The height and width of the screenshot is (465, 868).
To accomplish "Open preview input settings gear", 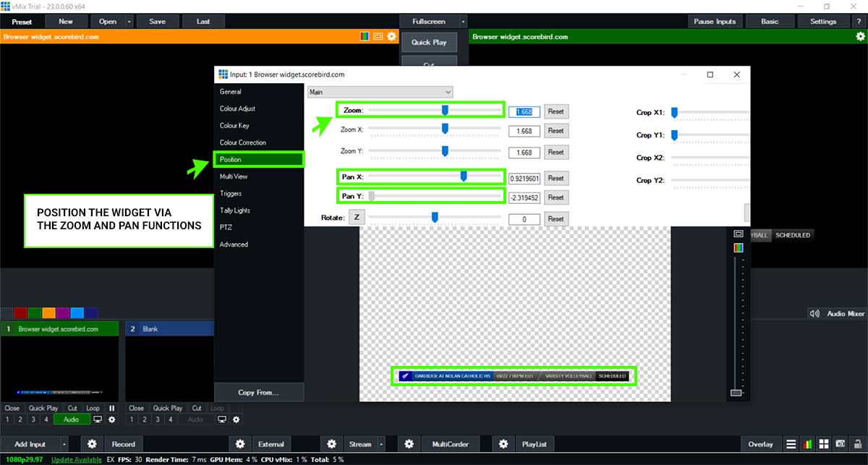I will 391,36.
